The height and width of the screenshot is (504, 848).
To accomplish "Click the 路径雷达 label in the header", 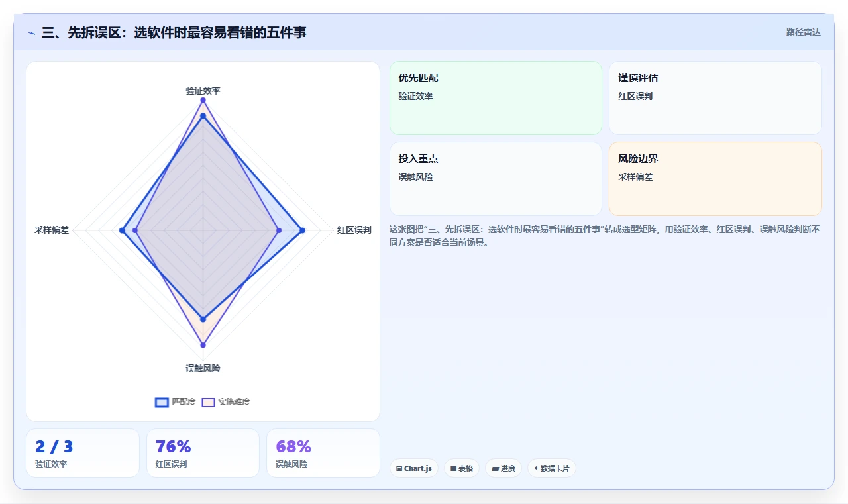I will point(803,32).
